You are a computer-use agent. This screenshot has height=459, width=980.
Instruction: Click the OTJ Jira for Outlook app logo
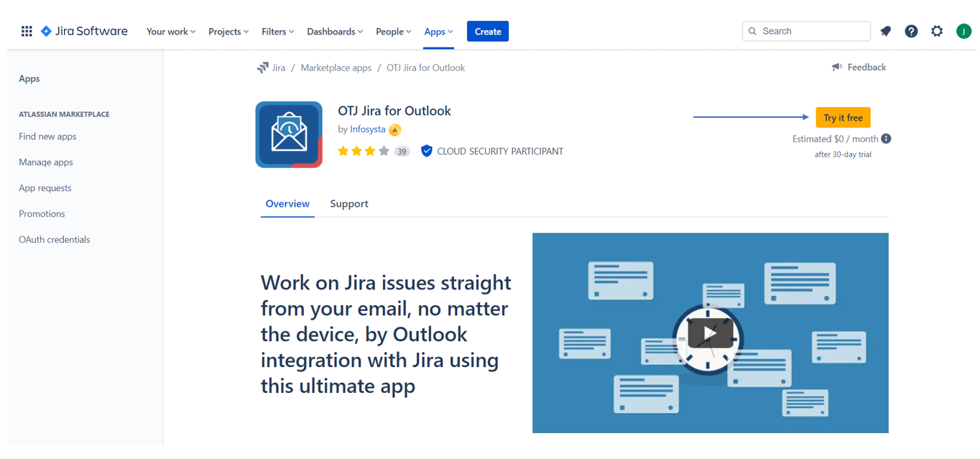289,134
